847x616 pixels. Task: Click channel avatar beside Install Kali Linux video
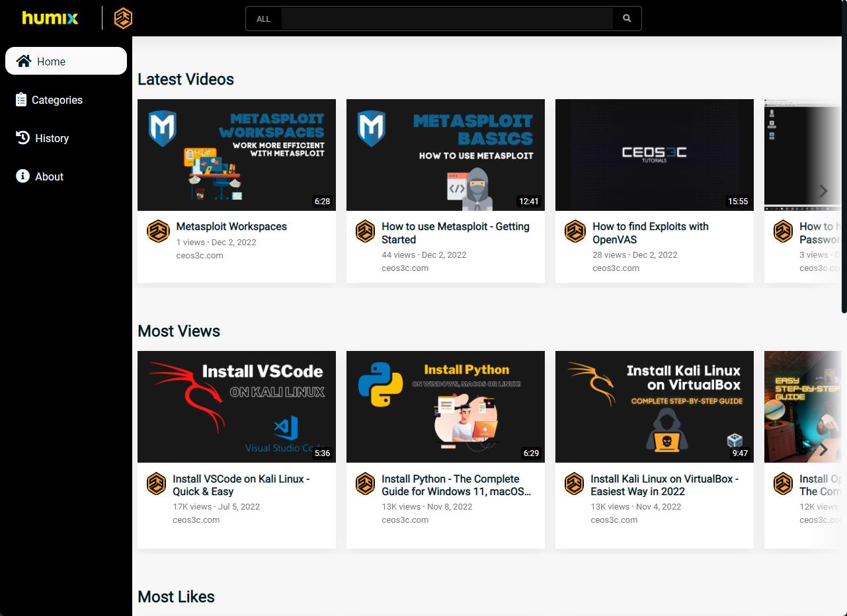pyautogui.click(x=575, y=484)
